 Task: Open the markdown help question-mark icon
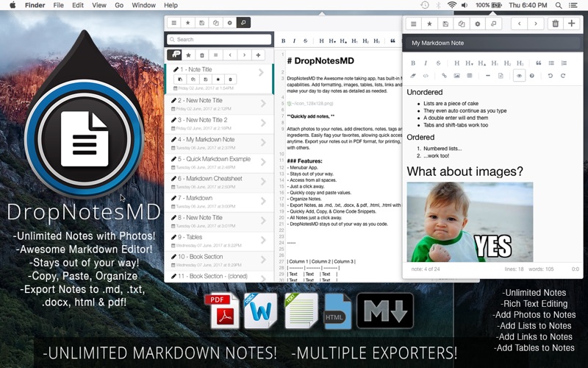coord(531,76)
